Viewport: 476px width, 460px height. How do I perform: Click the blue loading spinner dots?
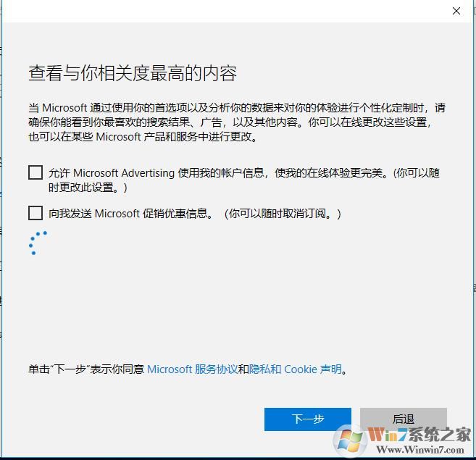pyautogui.click(x=38, y=243)
